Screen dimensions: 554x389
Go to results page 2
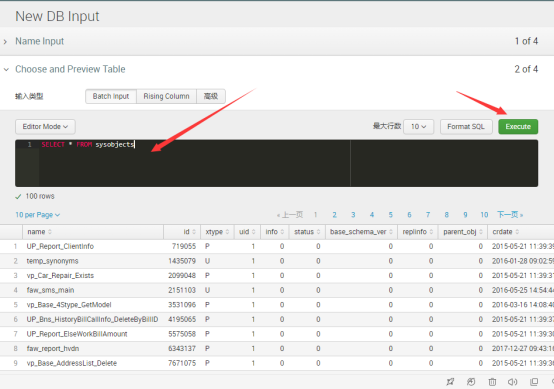click(334, 215)
